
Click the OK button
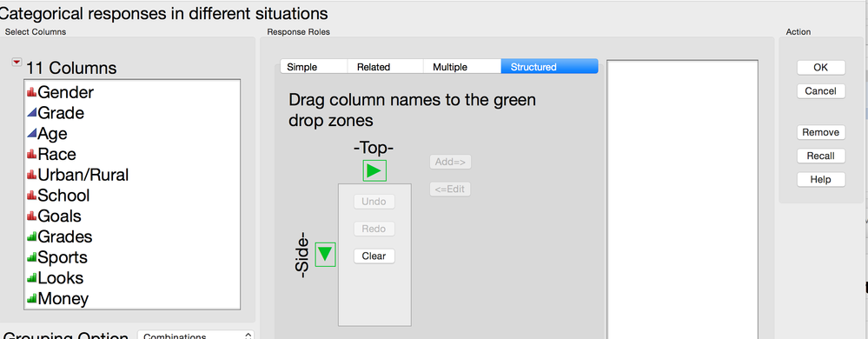point(821,67)
